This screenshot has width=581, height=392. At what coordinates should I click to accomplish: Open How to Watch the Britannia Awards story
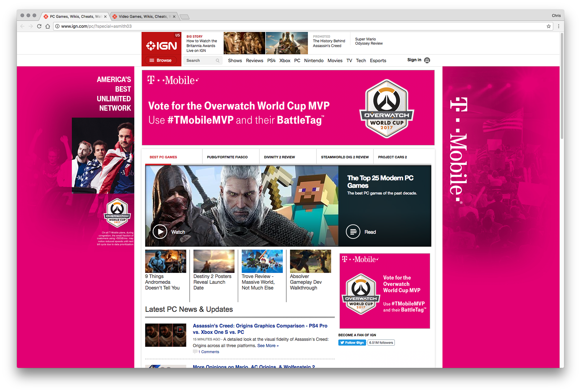[x=202, y=46]
